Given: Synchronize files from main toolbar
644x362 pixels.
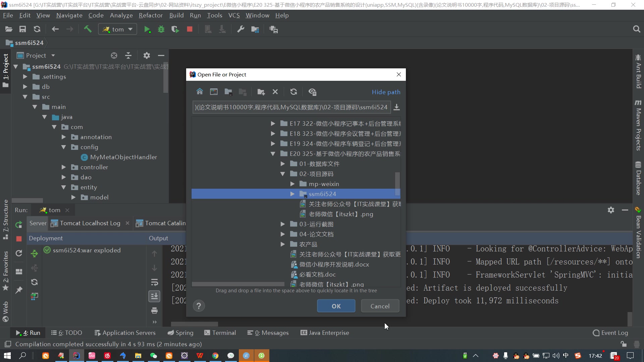Looking at the screenshot, I should pyautogui.click(x=37, y=29).
